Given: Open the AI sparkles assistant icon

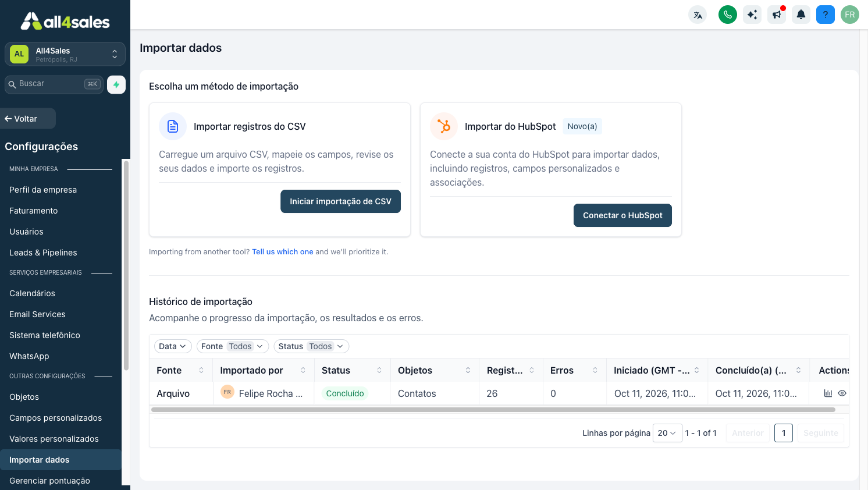Looking at the screenshot, I should point(752,15).
